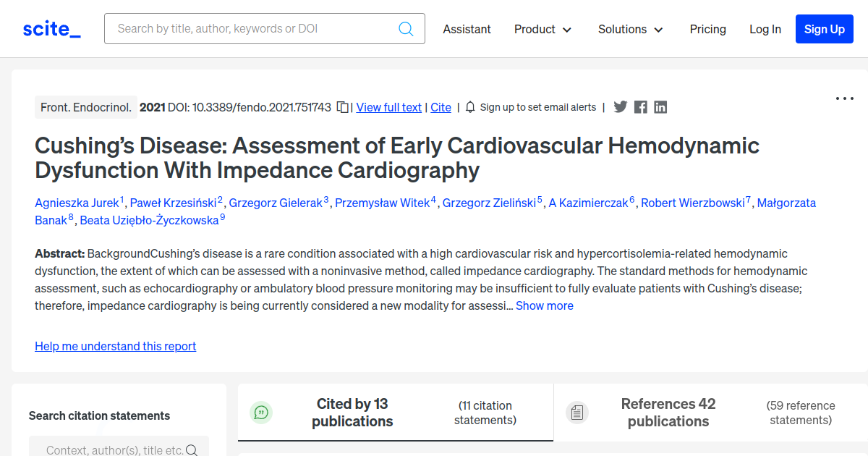Click the bell icon for email alerts
Image resolution: width=868 pixels, height=456 pixels.
[470, 107]
